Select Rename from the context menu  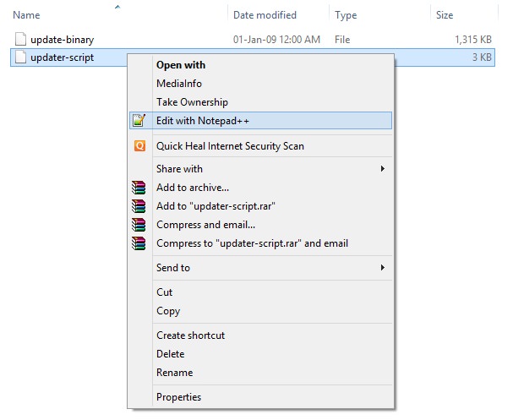(174, 373)
